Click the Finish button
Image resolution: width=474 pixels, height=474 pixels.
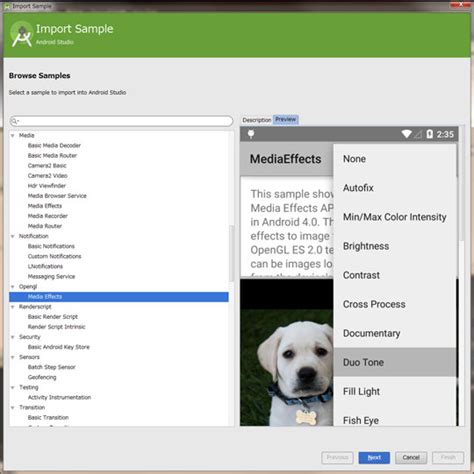click(x=448, y=458)
